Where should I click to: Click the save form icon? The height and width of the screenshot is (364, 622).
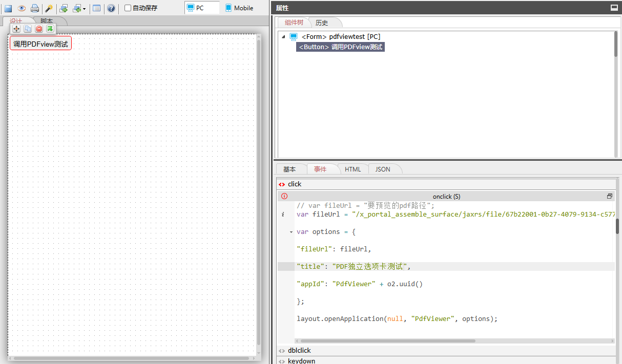click(8, 8)
